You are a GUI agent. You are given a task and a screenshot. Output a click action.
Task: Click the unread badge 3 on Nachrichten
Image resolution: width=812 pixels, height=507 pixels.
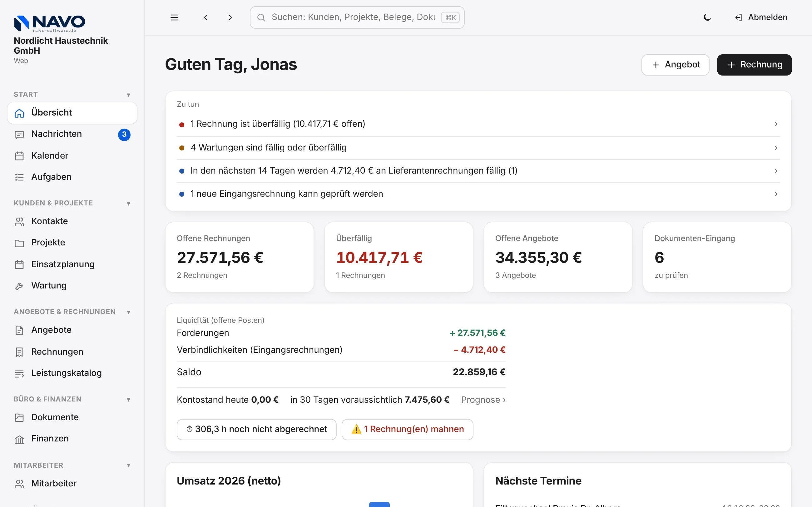tap(124, 135)
